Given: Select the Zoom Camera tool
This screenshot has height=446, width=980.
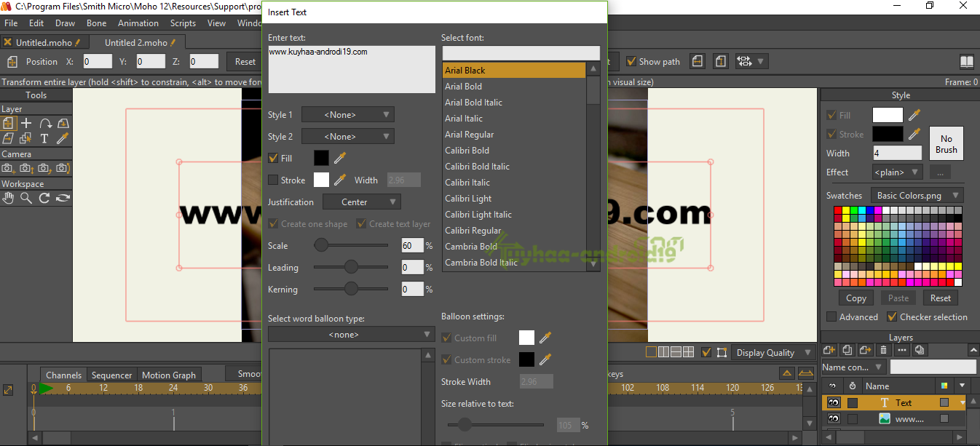Looking at the screenshot, I should (x=26, y=168).
